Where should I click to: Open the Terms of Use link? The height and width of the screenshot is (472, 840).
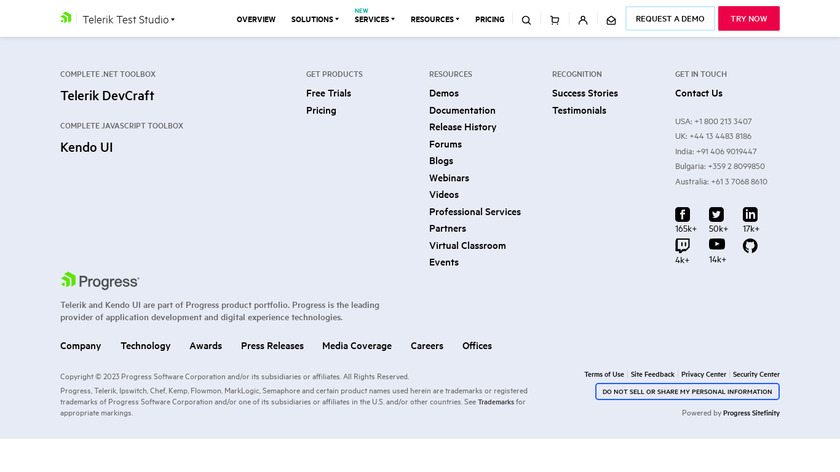(604, 374)
